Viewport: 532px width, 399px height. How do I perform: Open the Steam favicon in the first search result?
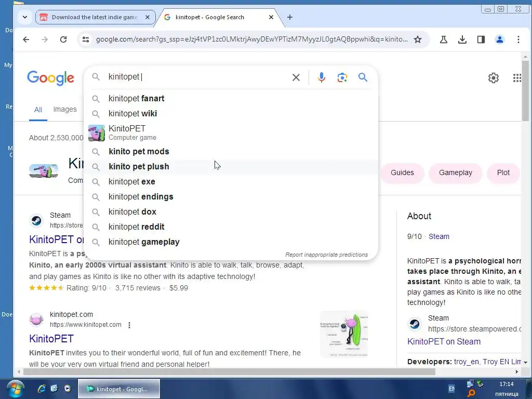click(36, 220)
